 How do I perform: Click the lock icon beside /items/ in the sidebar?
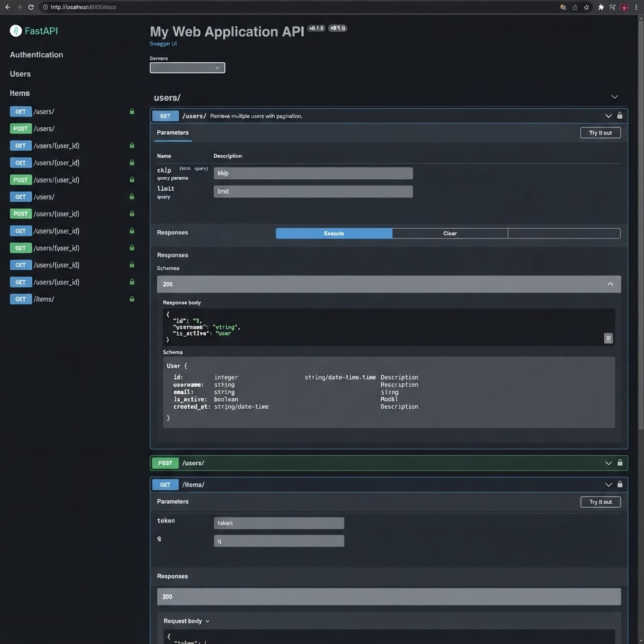[132, 299]
